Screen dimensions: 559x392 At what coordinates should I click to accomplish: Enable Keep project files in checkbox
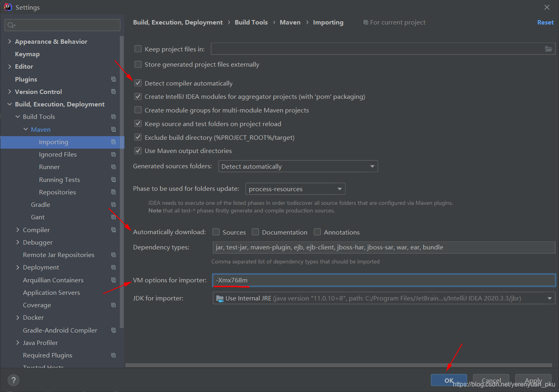click(x=138, y=49)
